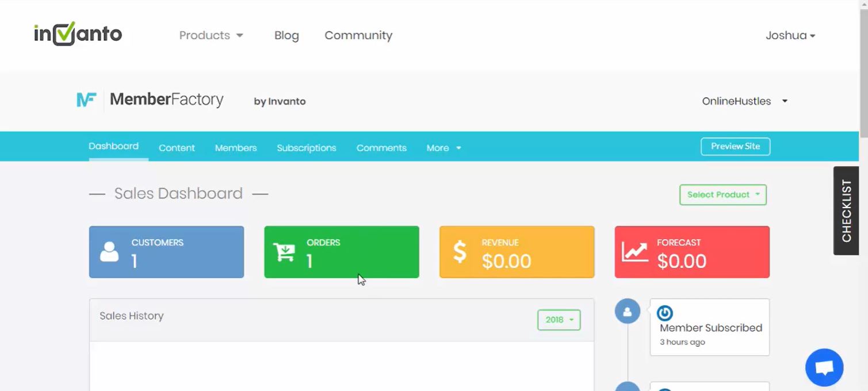Open the Products dropdown menu
Image resolution: width=868 pixels, height=391 pixels.
click(x=211, y=35)
